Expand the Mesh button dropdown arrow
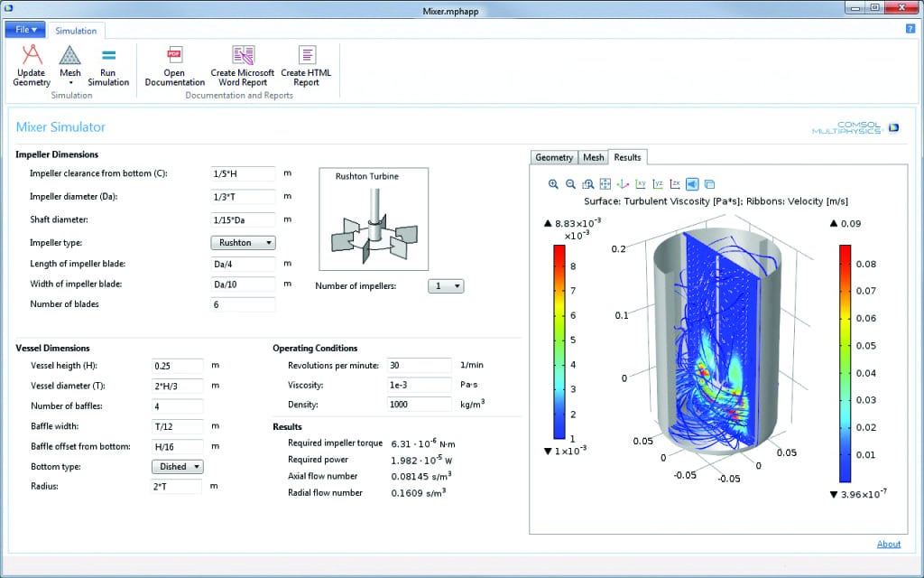The width and height of the screenshot is (924, 578). (70, 83)
